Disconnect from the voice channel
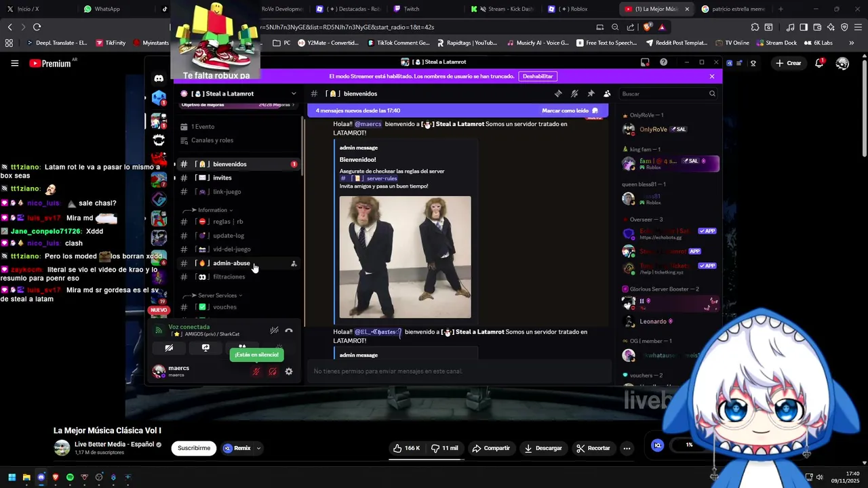This screenshot has height=488, width=868. [x=289, y=331]
